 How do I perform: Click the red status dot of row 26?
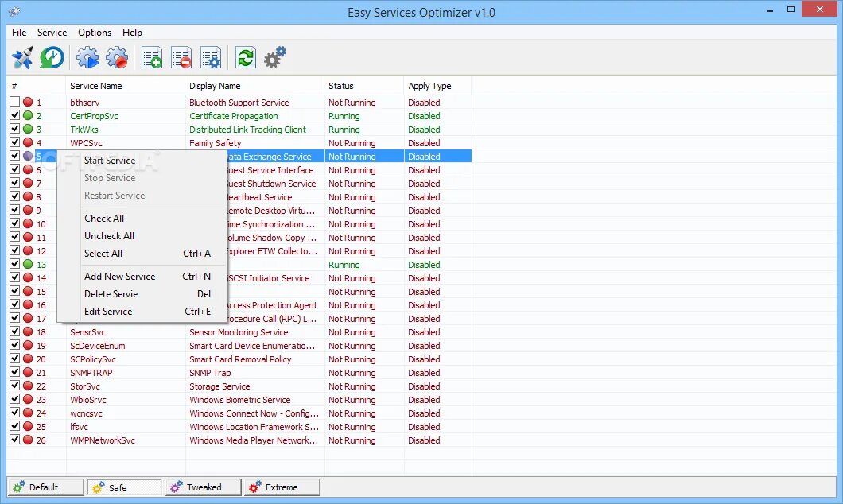[x=28, y=440]
